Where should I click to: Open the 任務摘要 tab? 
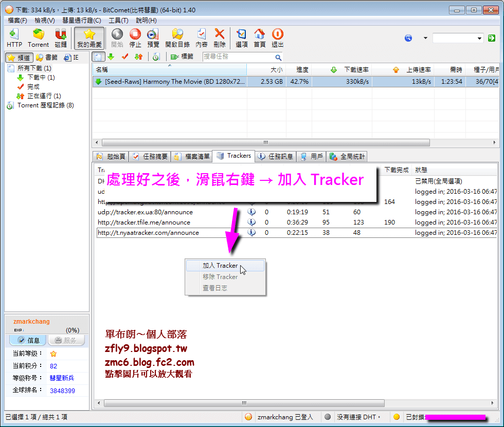point(150,156)
